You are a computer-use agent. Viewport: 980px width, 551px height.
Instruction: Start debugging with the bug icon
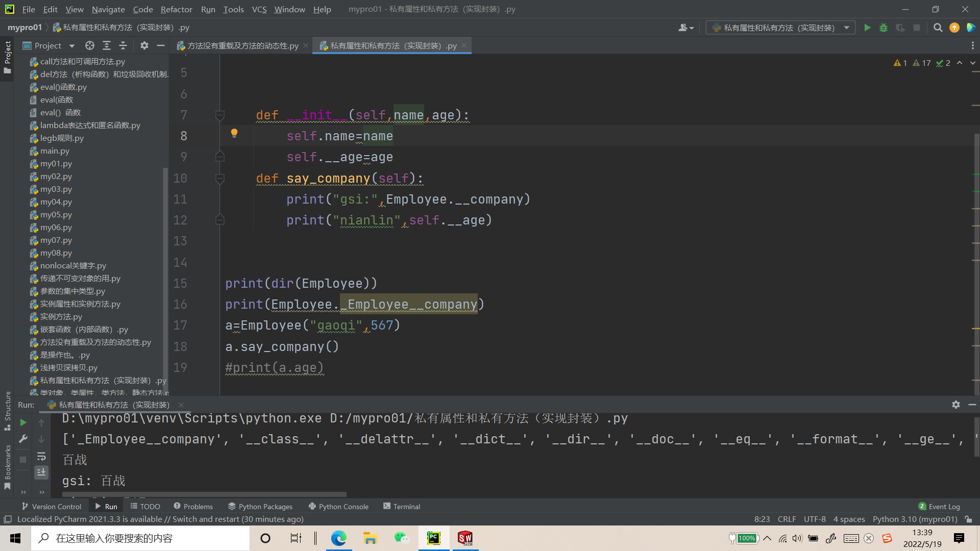pyautogui.click(x=884, y=28)
